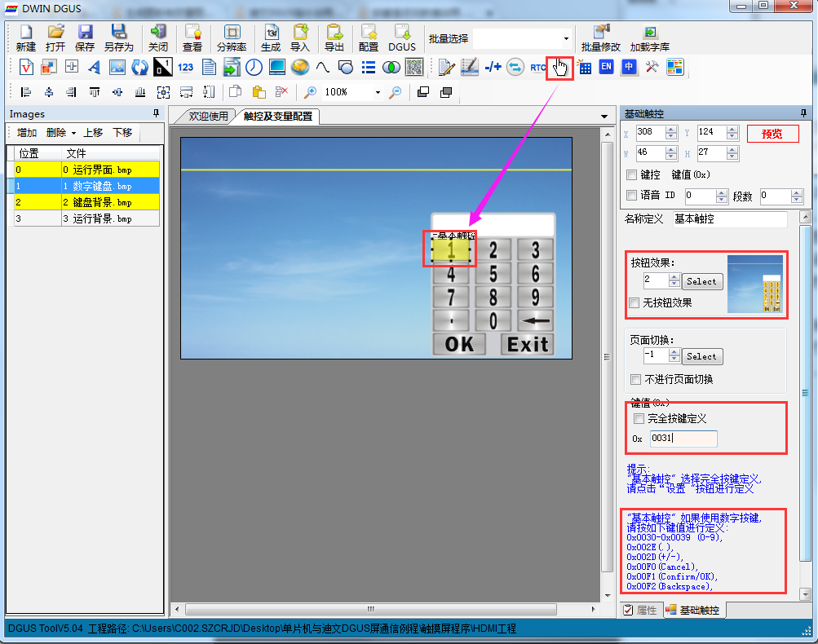Click the 123 data variable icon
This screenshot has height=644, width=818.
tap(186, 68)
